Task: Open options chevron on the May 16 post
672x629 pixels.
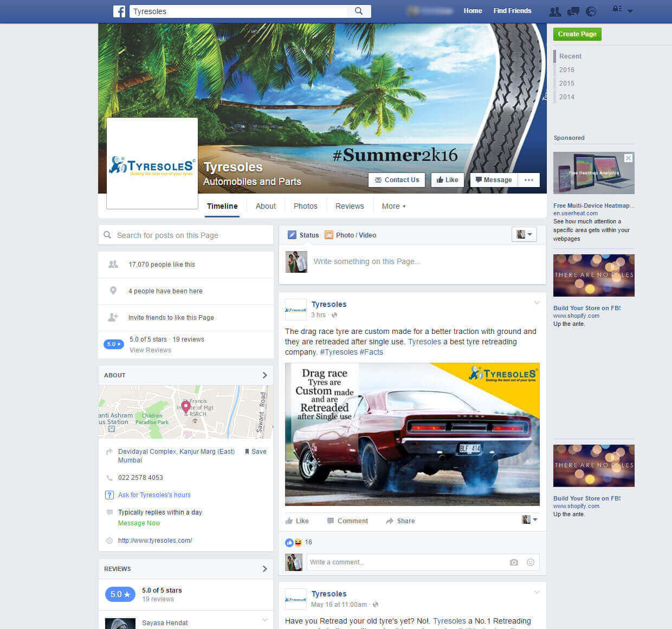Action: [537, 592]
